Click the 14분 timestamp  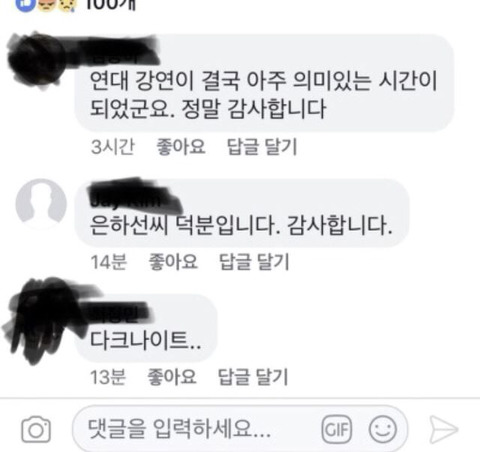[x=109, y=262]
